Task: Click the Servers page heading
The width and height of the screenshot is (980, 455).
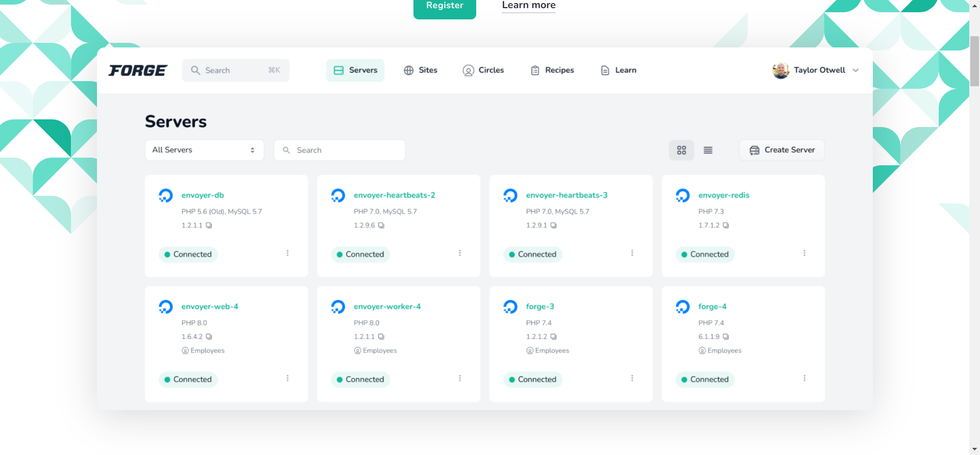Action: click(x=176, y=121)
